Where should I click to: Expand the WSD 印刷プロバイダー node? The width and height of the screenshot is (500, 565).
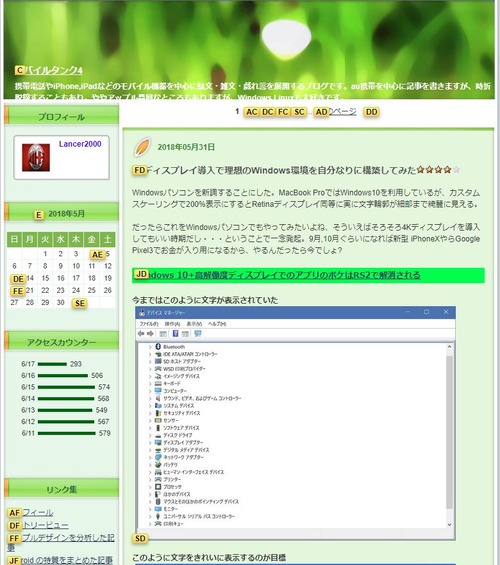150,369
